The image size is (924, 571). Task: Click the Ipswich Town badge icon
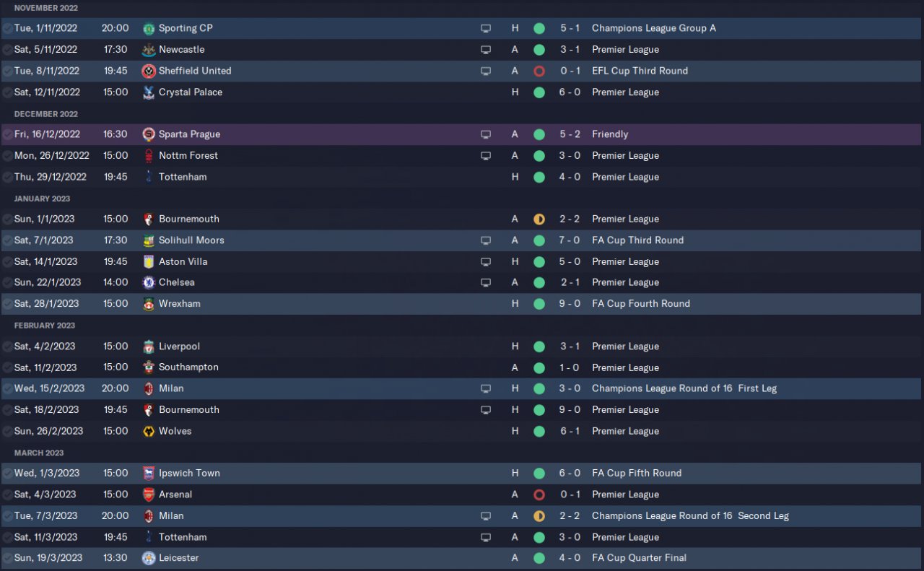149,474
